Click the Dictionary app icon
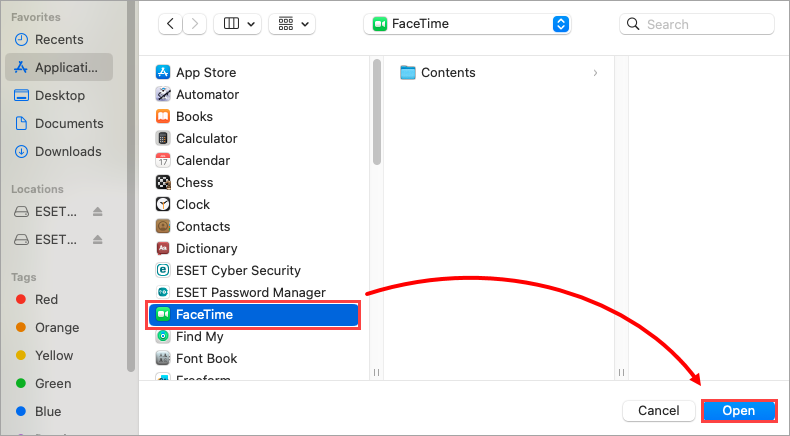This screenshot has width=790, height=436. click(x=163, y=248)
